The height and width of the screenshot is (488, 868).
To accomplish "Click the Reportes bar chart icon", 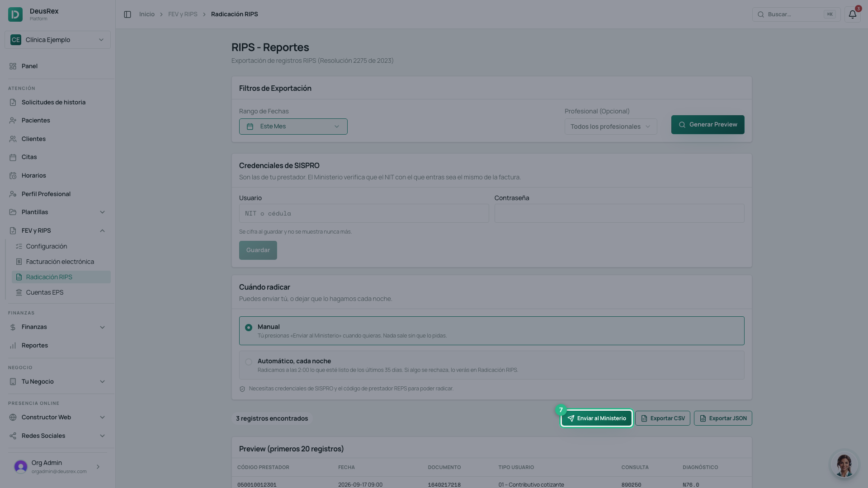I will [13, 346].
